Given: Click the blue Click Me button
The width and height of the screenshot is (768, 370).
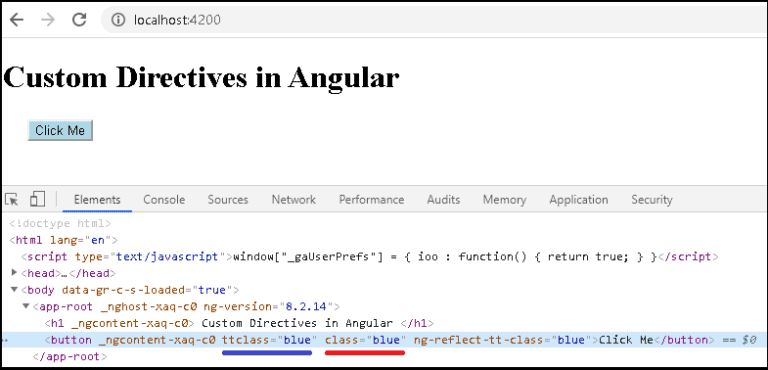Looking at the screenshot, I should 60,131.
